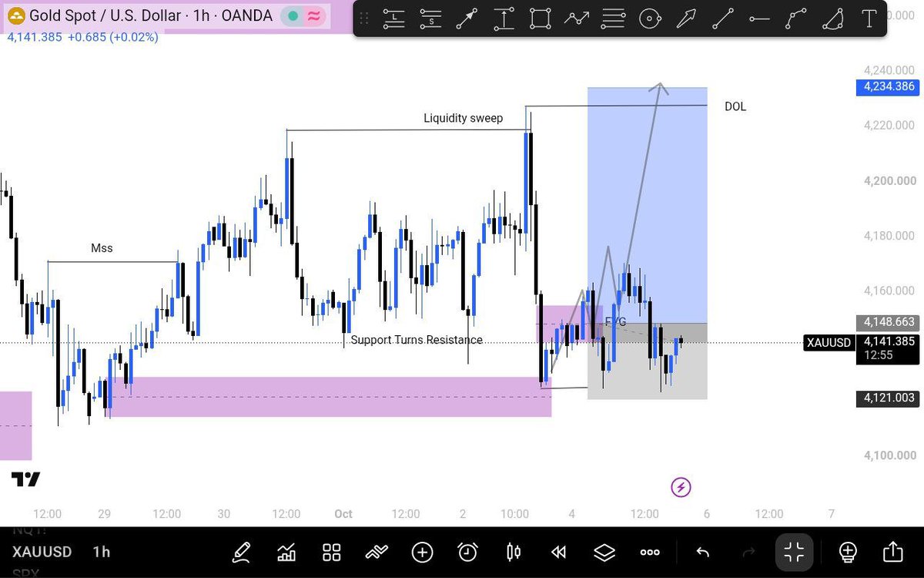
Task: Select the Long Position drawing tool
Action: pos(394,18)
